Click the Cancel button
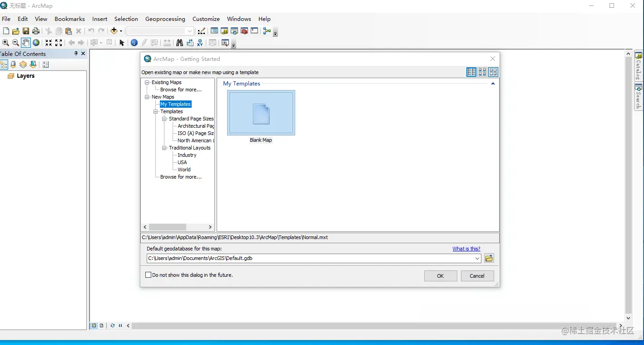The width and height of the screenshot is (644, 345). point(477,276)
